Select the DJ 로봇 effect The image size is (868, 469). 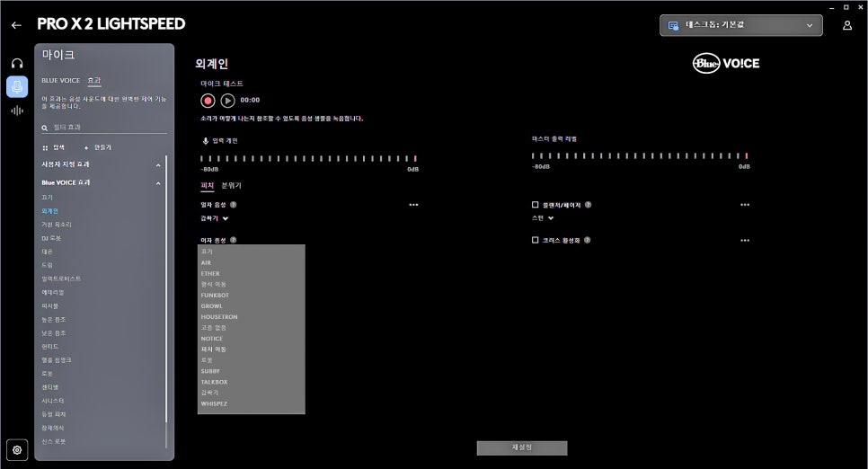[x=51, y=238]
